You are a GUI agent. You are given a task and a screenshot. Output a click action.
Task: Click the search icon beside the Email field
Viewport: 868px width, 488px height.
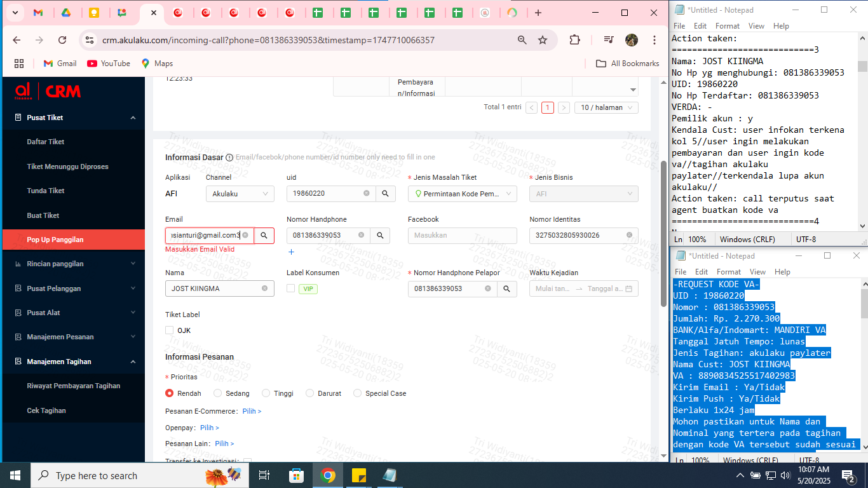[x=264, y=236]
